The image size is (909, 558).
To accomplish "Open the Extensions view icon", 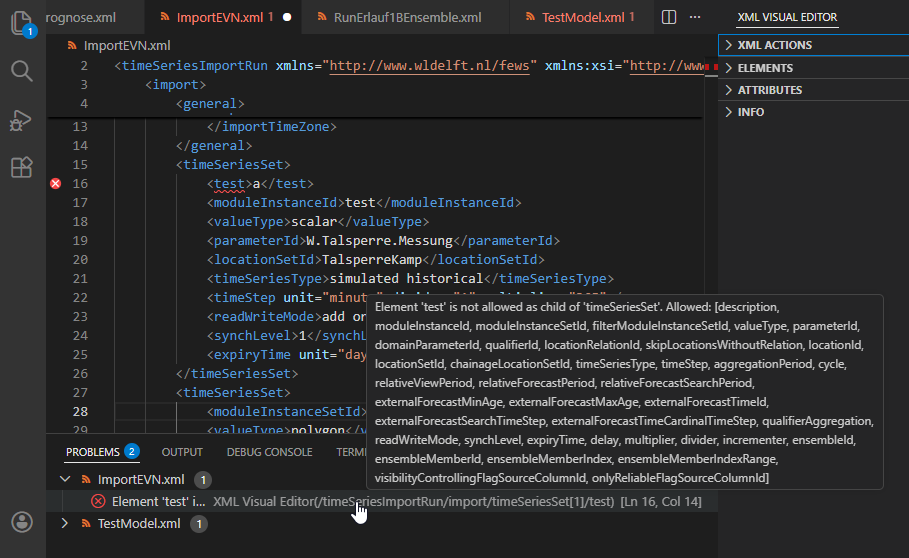I will (x=22, y=167).
